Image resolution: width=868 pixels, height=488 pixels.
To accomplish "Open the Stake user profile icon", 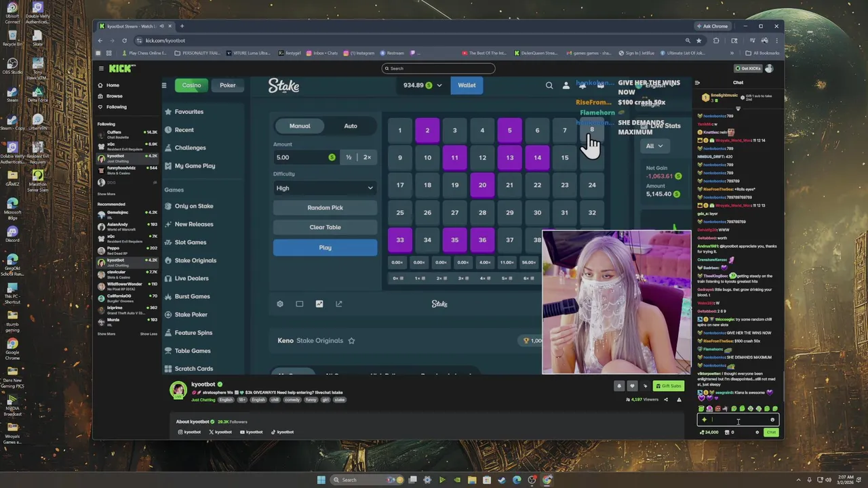I will coord(566,85).
